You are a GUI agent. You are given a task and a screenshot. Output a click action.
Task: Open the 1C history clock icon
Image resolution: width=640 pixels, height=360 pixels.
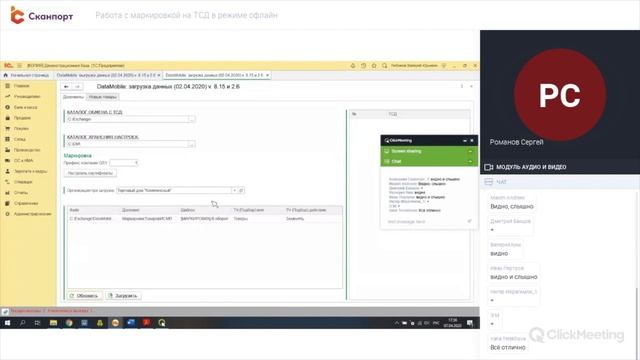click(363, 65)
